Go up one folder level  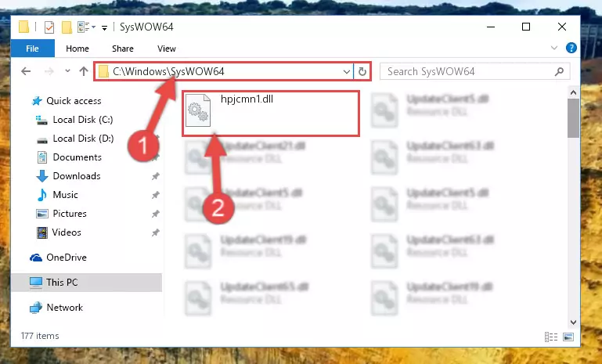click(83, 71)
